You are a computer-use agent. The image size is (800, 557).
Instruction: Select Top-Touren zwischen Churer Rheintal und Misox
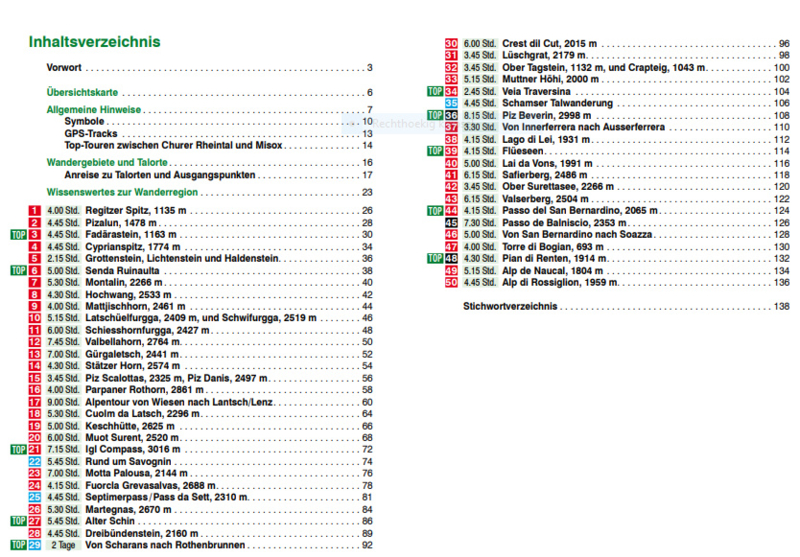point(173,145)
